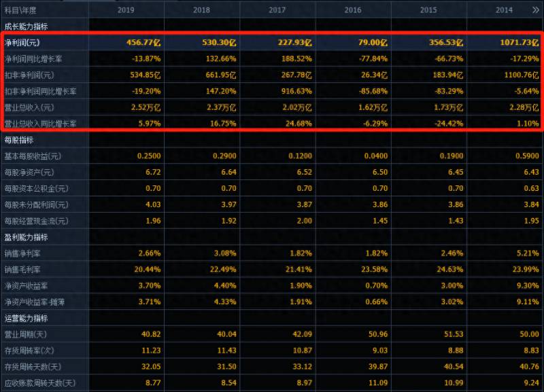Select the 销售毛利率 row label
This screenshot has height=392, width=544.
[x=22, y=270]
